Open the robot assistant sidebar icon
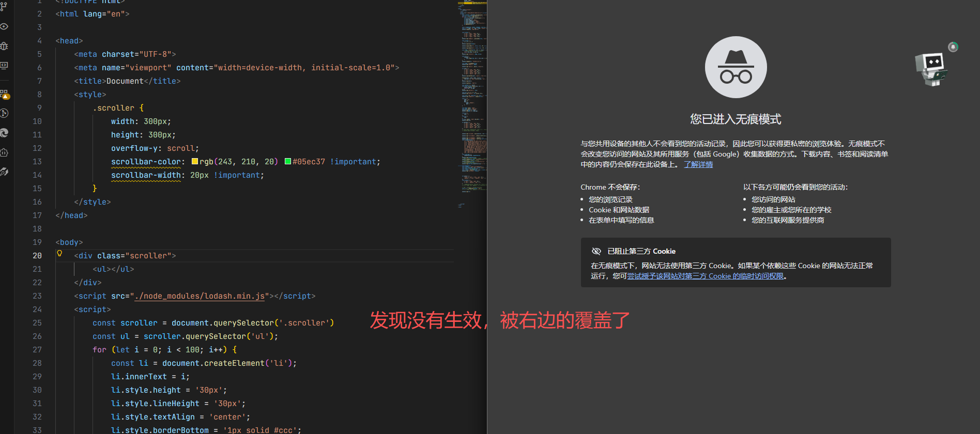 tap(4, 152)
